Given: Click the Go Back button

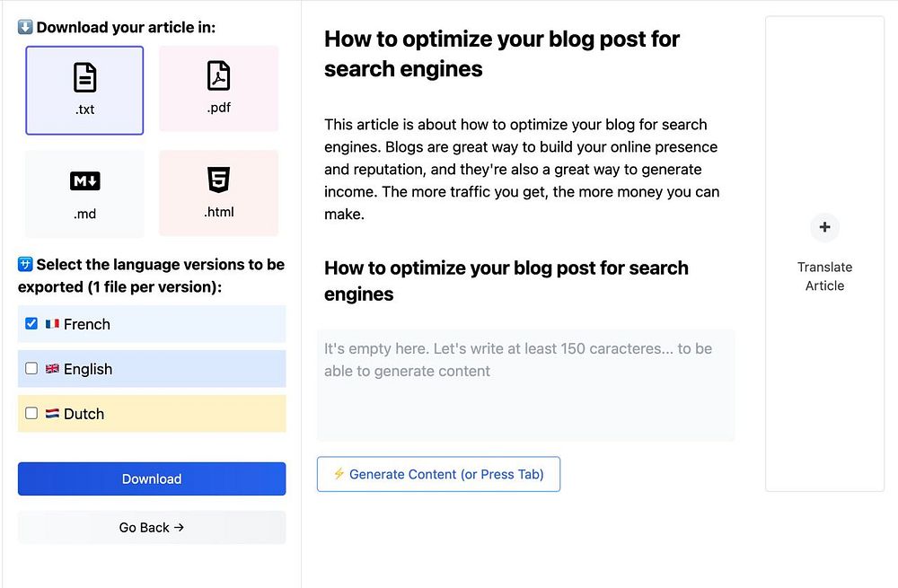Looking at the screenshot, I should (x=152, y=528).
